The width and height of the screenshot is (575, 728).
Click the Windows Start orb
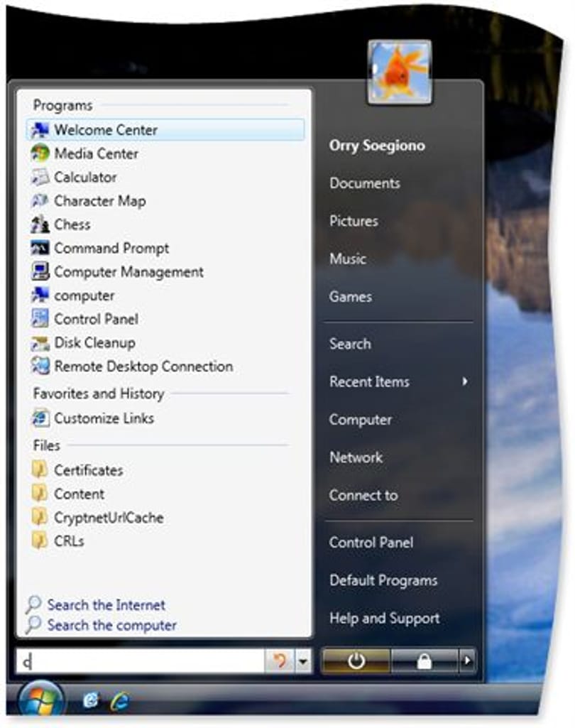pyautogui.click(x=41, y=701)
